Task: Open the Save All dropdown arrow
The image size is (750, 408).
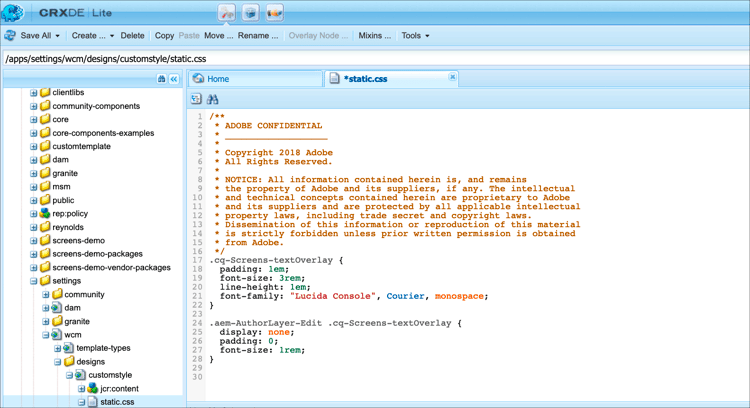Action: pyautogui.click(x=57, y=36)
